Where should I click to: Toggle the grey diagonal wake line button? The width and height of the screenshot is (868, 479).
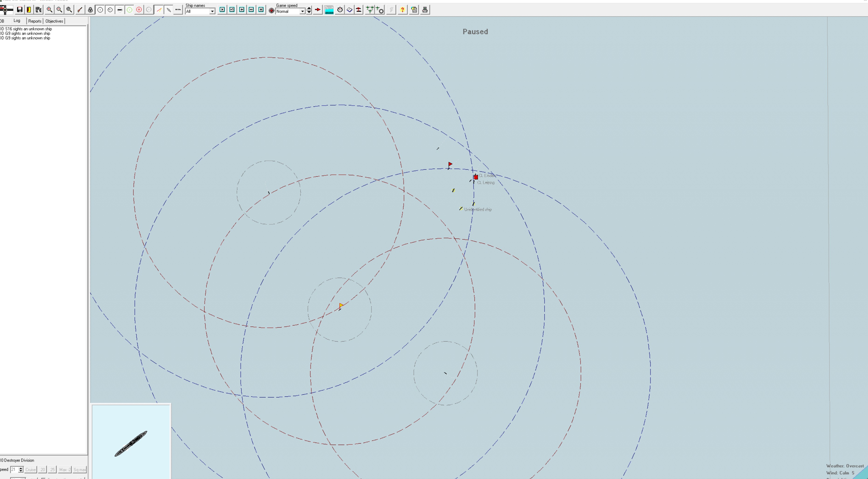point(169,10)
